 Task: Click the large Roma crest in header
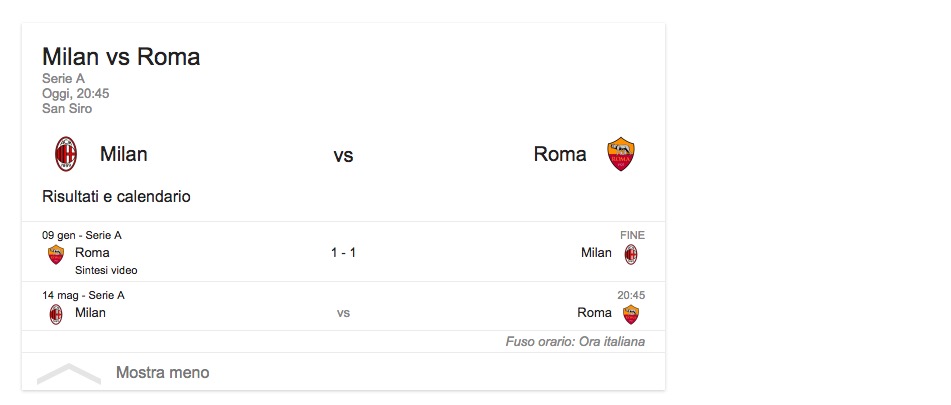coord(621,155)
